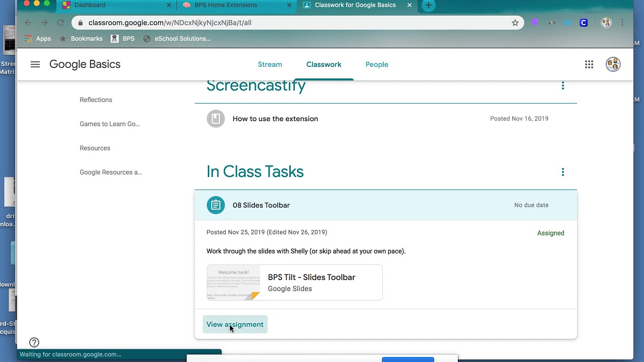Click the 08 Slides Toolbar assignment icon
644x362 pixels.
216,205
